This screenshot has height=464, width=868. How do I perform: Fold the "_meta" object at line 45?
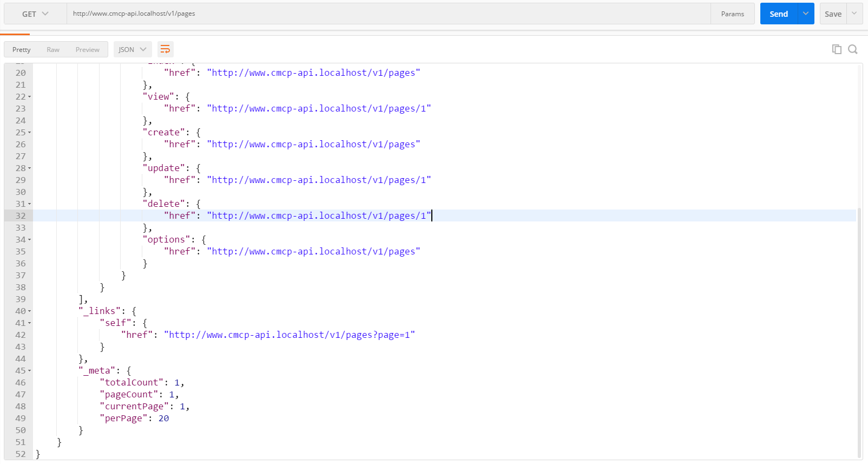[x=30, y=371]
